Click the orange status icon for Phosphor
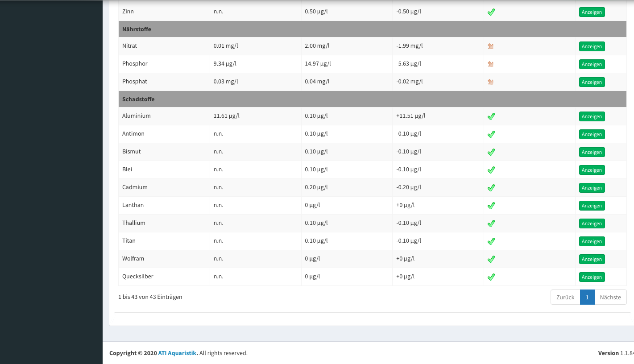The height and width of the screenshot is (364, 634). (x=490, y=64)
